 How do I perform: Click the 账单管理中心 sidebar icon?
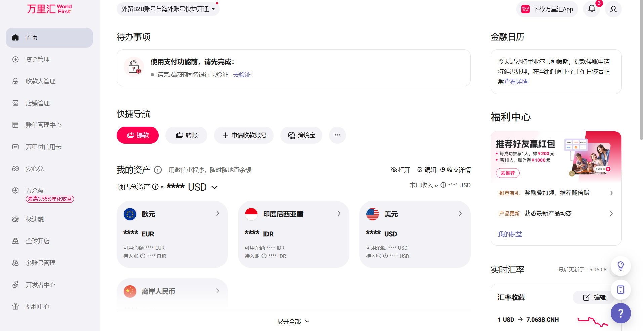15,125
